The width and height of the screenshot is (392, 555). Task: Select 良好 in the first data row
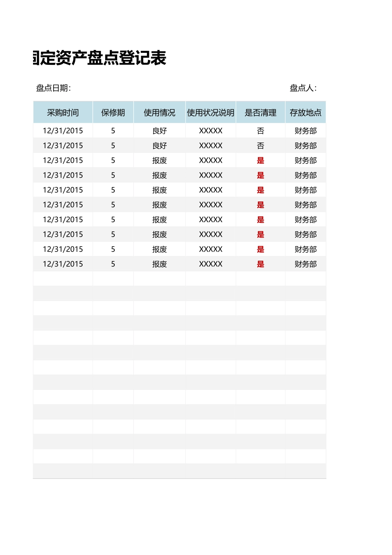[x=159, y=131]
